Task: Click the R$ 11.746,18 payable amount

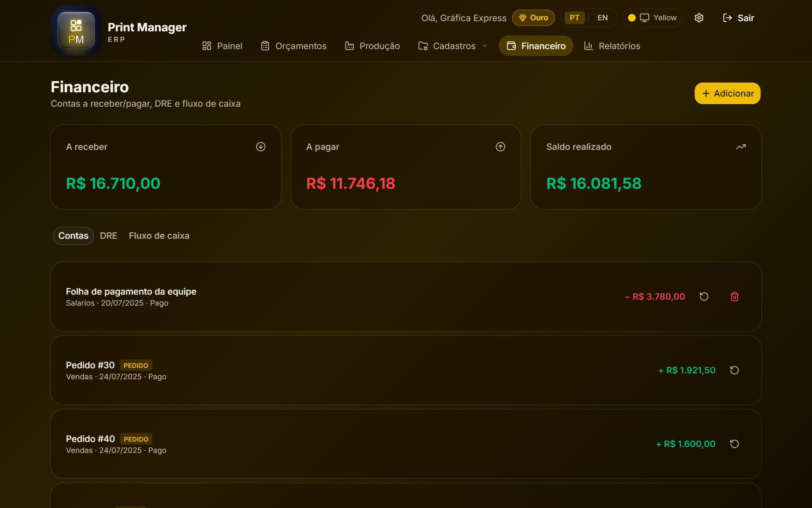Action: pyautogui.click(x=351, y=183)
